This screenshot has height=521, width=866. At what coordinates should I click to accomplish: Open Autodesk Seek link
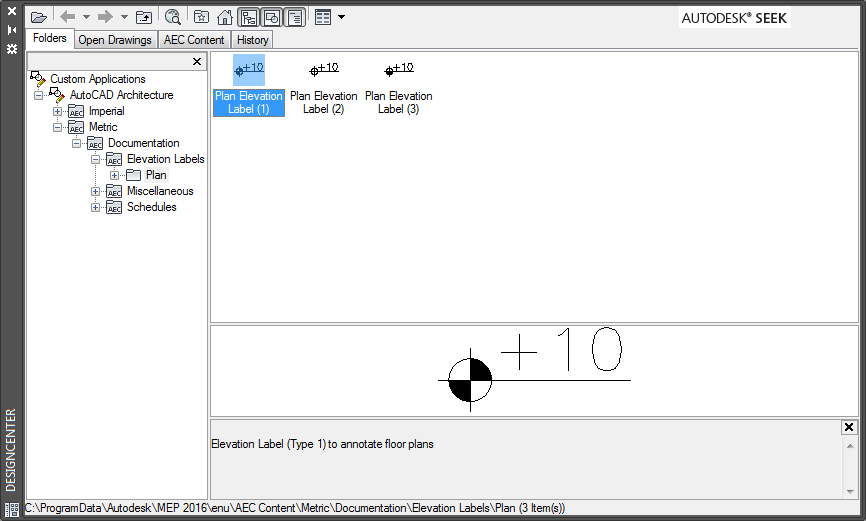click(x=734, y=18)
